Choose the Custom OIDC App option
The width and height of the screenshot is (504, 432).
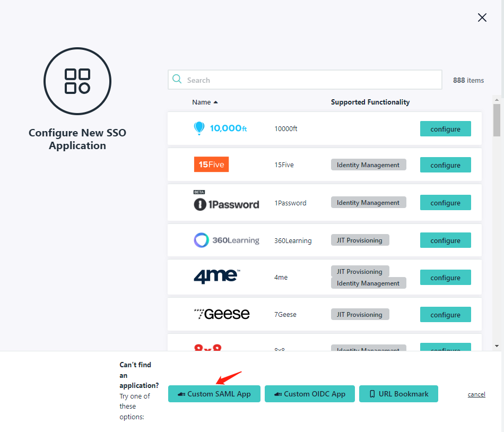(309, 394)
